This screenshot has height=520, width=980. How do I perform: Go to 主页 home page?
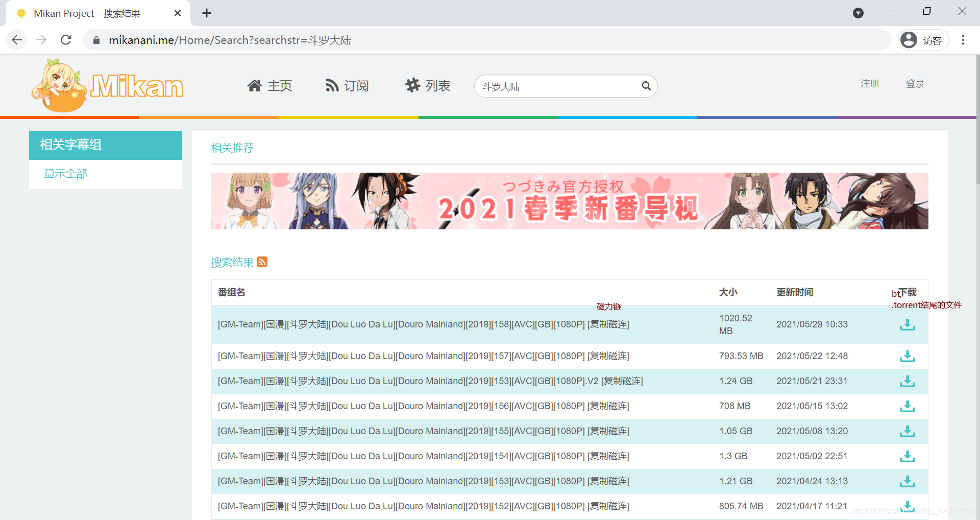(269, 86)
